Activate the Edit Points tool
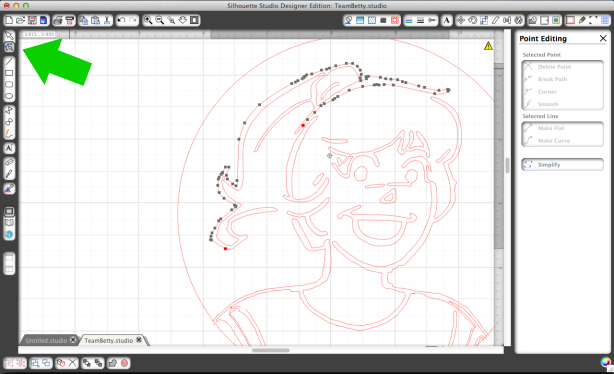This screenshot has height=374, width=614. pyautogui.click(x=9, y=47)
